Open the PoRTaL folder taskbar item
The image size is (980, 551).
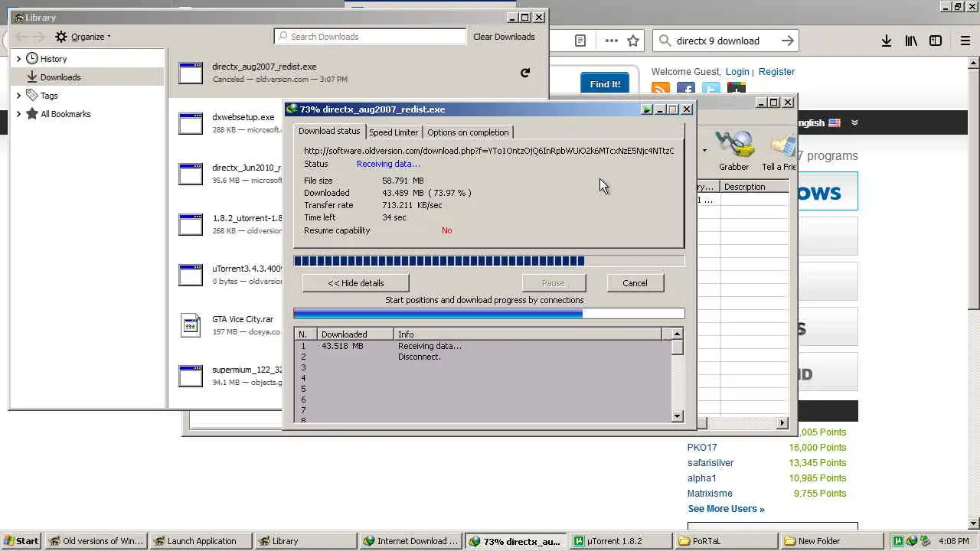(x=724, y=541)
